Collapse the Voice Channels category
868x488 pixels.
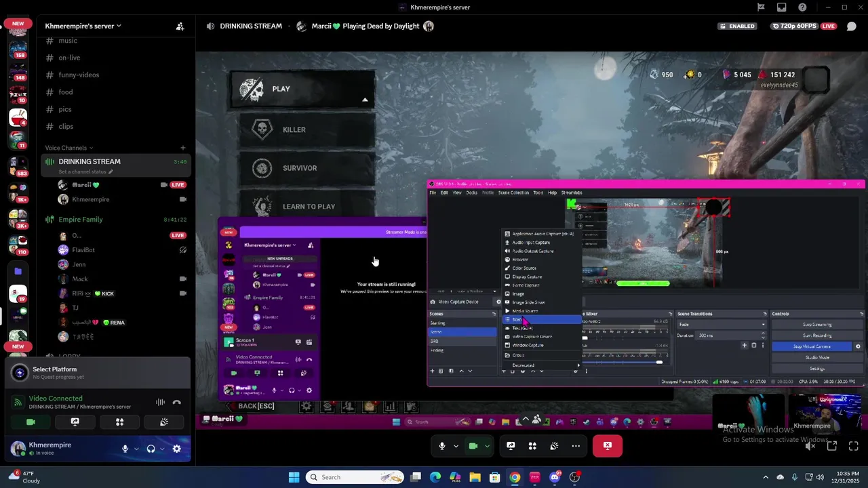pos(69,148)
